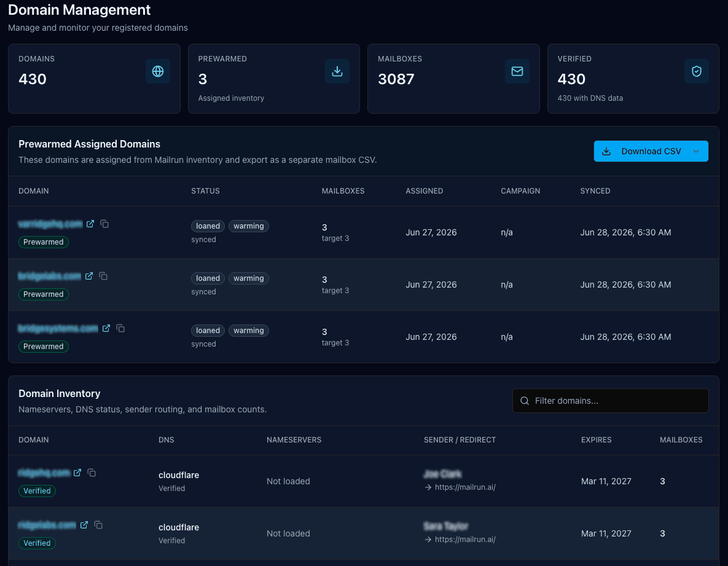This screenshot has height=566, width=728.
Task: Click the Download CSV button
Action: 651,151
